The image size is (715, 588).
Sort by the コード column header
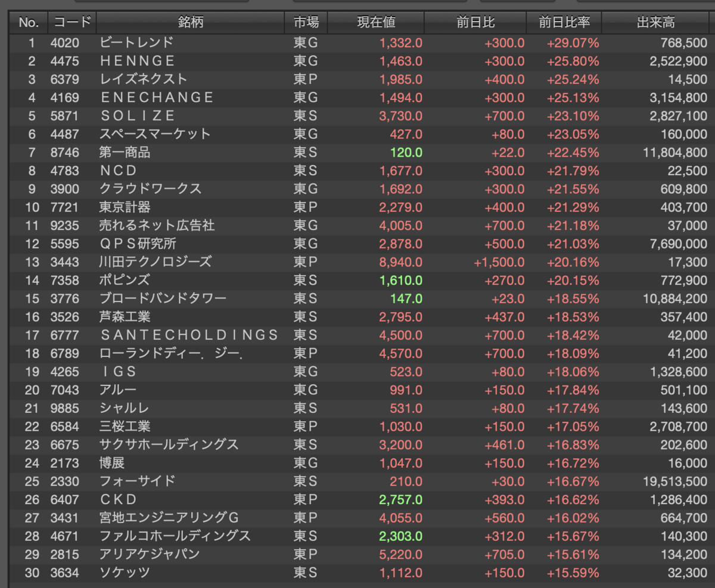click(72, 23)
